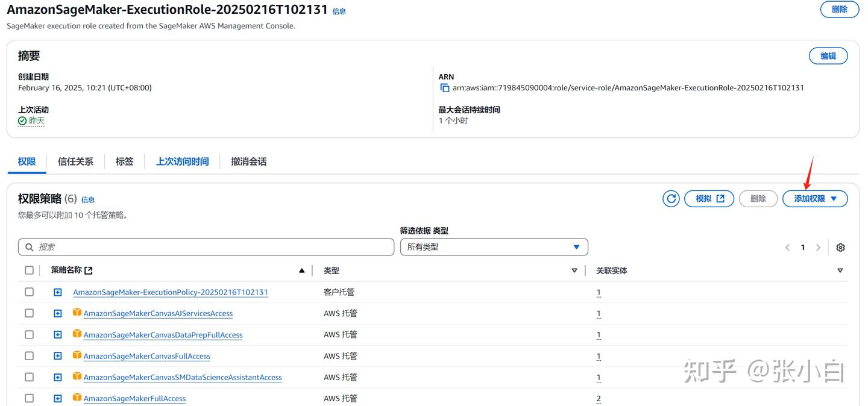The width and height of the screenshot is (868, 406).
Task: Click 模拟 policy simulator button
Action: tap(709, 199)
